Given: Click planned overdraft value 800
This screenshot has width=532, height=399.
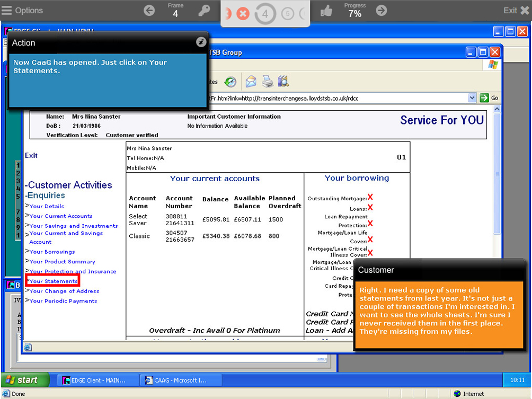Looking at the screenshot, I should [x=274, y=236].
